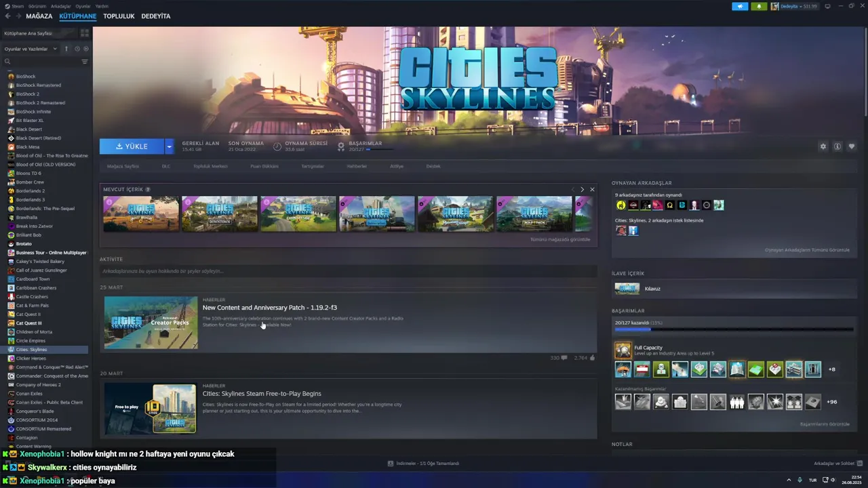
Task: Close the MEVCUT İÇERİK section
Action: click(x=592, y=190)
